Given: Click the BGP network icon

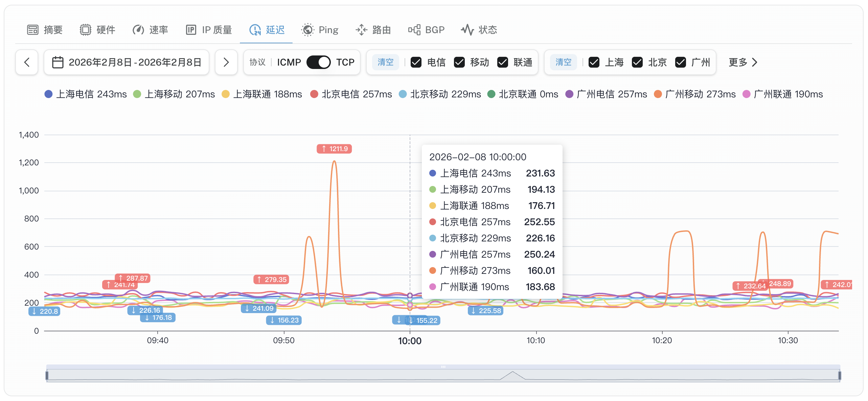Looking at the screenshot, I should (x=414, y=30).
